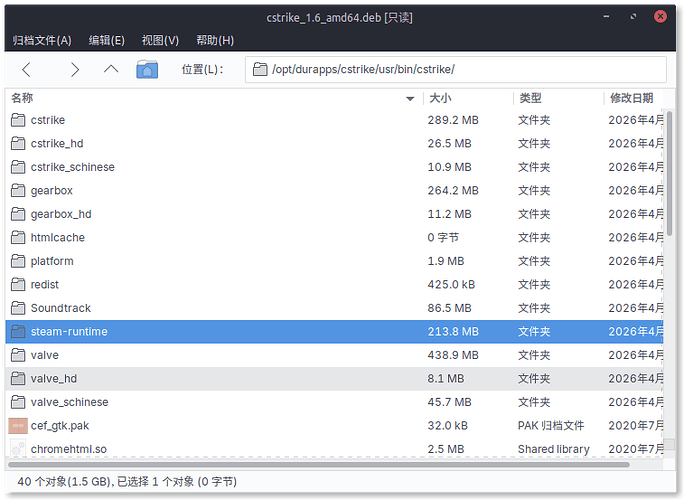Screen dimensions: 684x500
Task: Select the gearbox folder name
Action: point(51,191)
